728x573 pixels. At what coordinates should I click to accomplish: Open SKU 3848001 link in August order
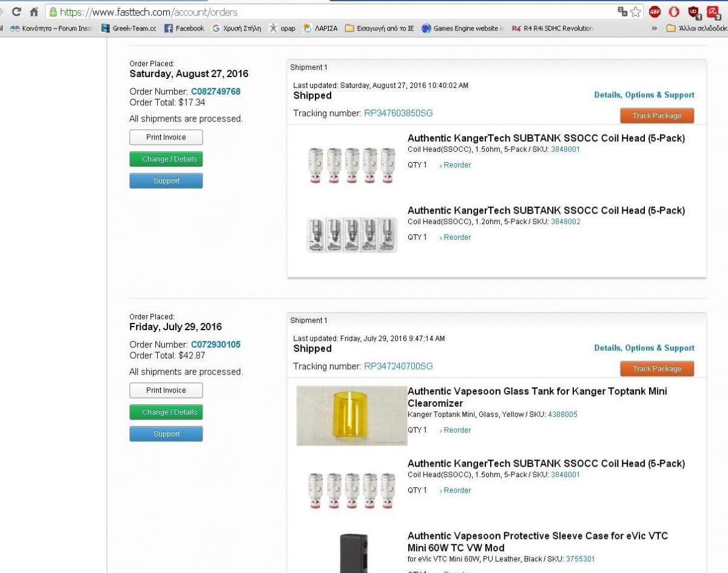pyautogui.click(x=565, y=149)
